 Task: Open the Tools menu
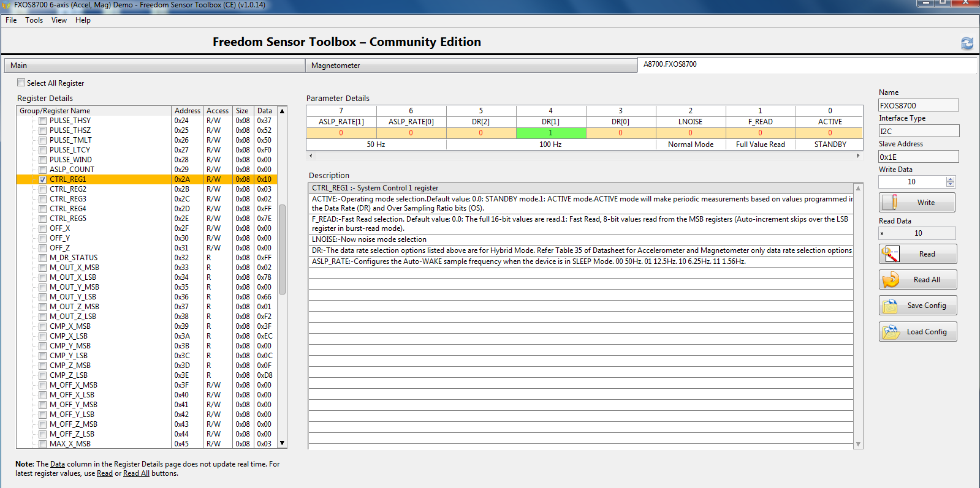[x=34, y=20]
